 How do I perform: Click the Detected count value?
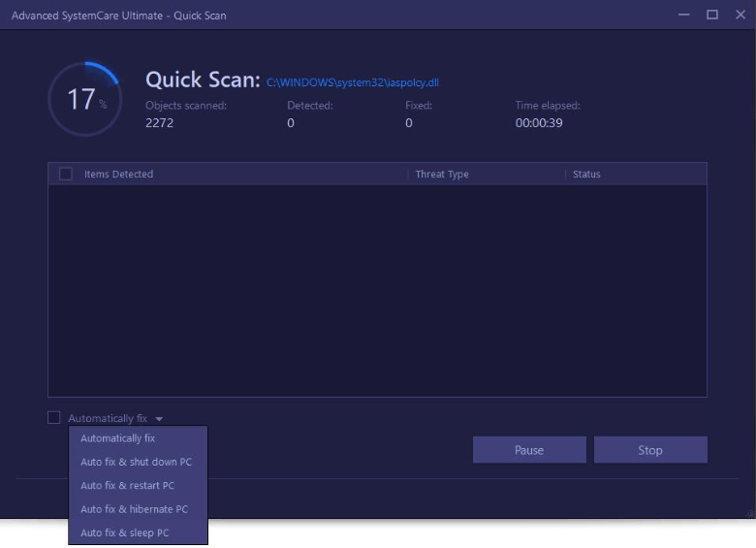(x=291, y=123)
